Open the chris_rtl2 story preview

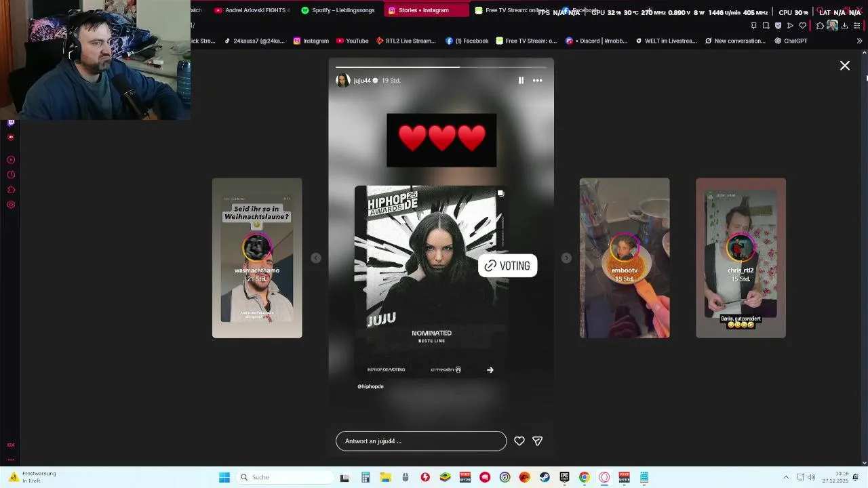pos(741,258)
